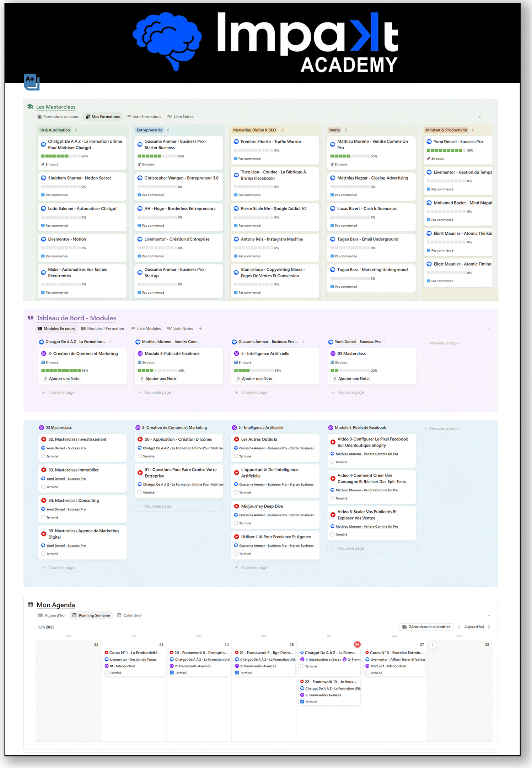
Task: Click the red play icon of Midjourney Deep Dive
Action: [237, 506]
